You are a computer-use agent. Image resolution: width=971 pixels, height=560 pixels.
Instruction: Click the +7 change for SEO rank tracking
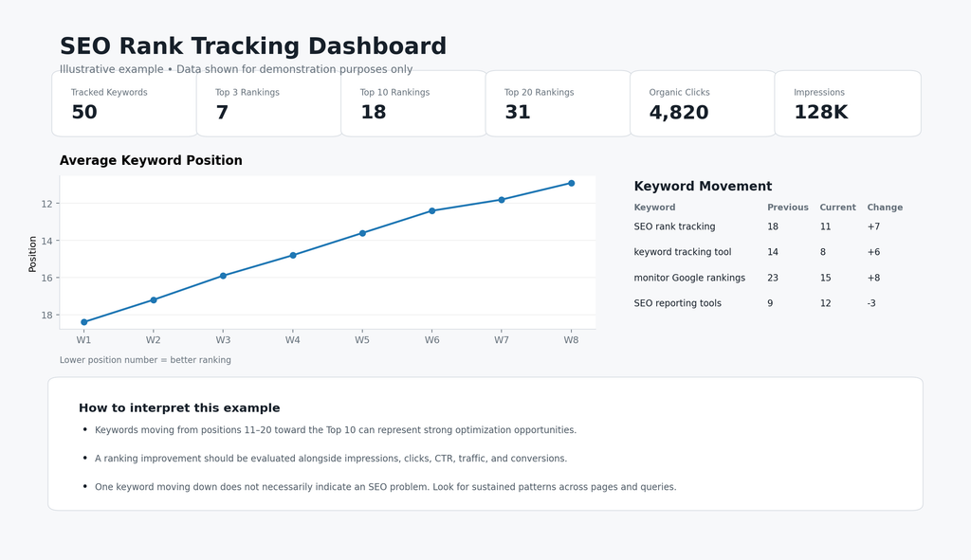pos(873,226)
